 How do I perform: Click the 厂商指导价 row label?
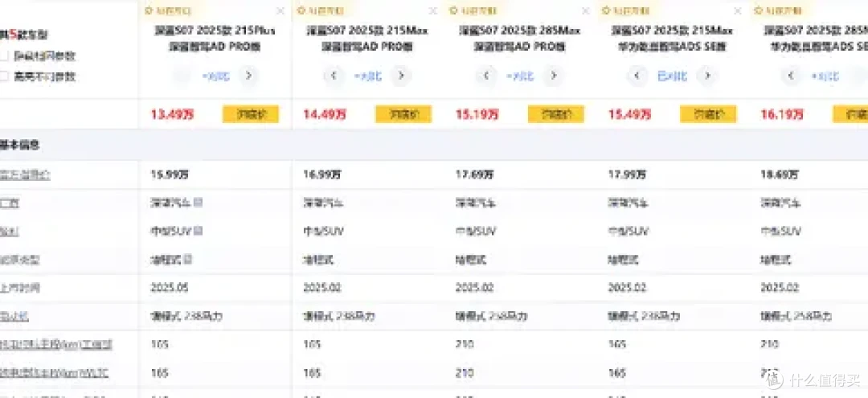(24, 174)
